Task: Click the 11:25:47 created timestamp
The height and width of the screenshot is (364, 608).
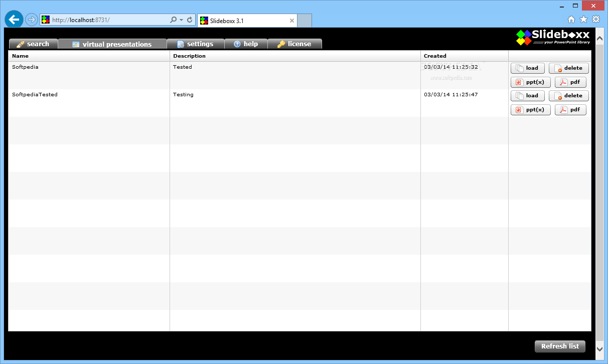Action: click(x=451, y=94)
